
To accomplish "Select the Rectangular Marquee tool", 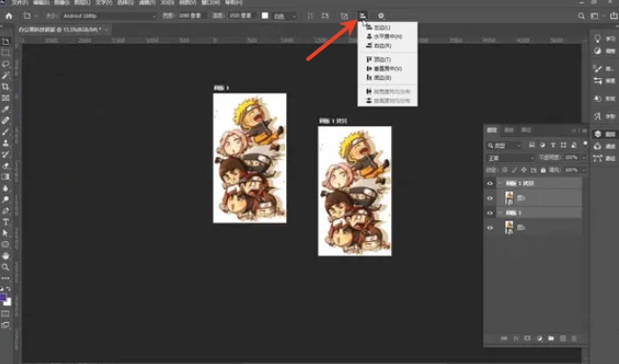I will tap(6, 52).
